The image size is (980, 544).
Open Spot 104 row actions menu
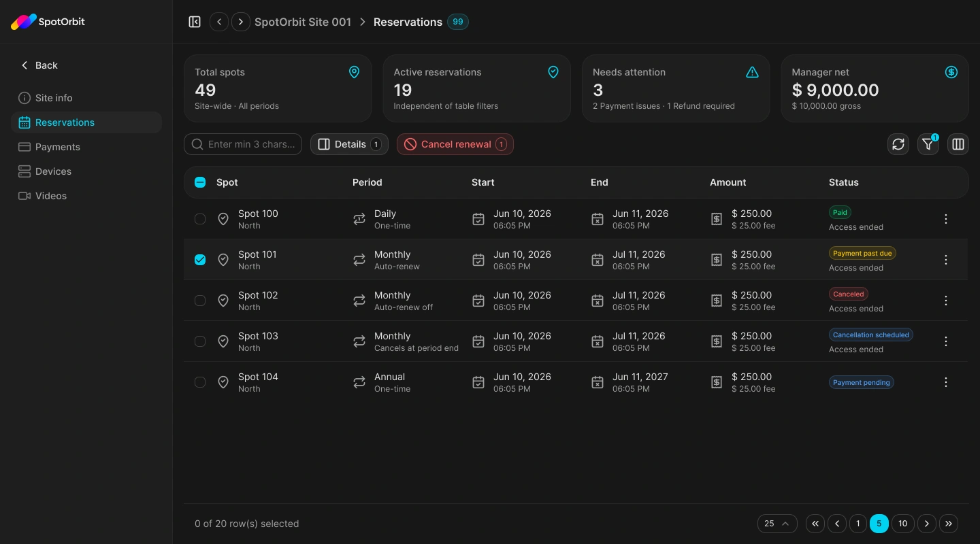coord(946,382)
